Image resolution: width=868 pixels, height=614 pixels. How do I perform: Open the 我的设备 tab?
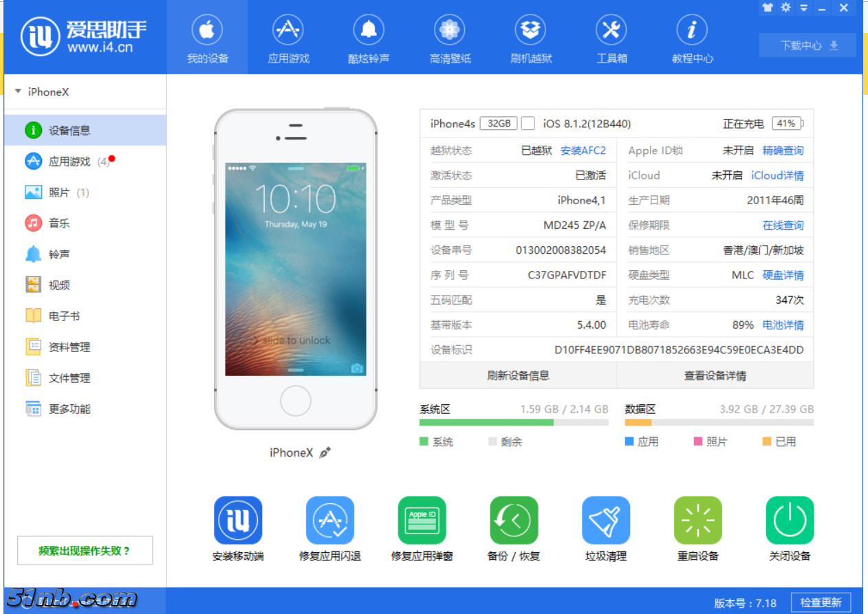point(207,38)
